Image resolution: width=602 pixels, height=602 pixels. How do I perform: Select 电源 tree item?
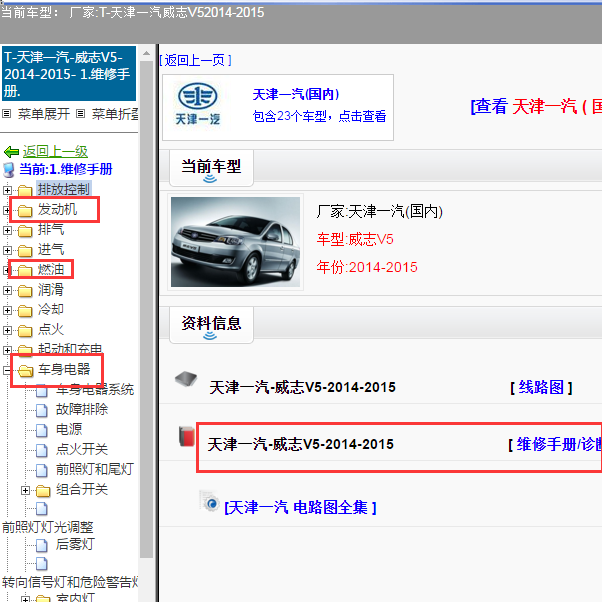[69, 430]
